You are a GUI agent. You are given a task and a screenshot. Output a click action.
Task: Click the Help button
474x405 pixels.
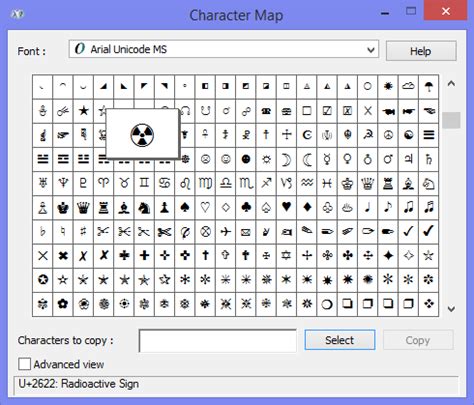coord(421,51)
